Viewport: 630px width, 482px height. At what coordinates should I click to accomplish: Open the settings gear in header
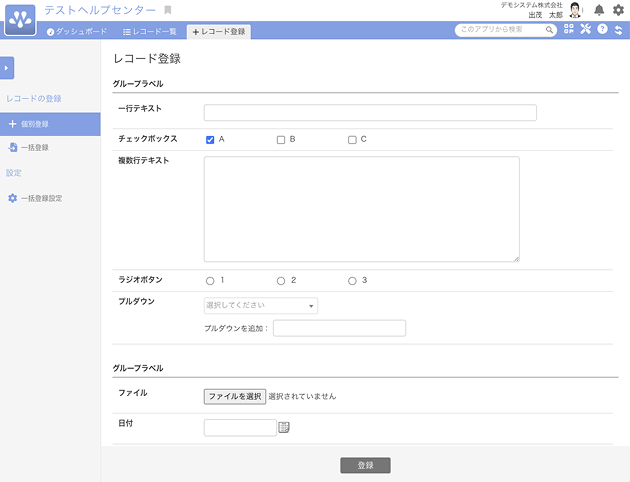coord(618,10)
